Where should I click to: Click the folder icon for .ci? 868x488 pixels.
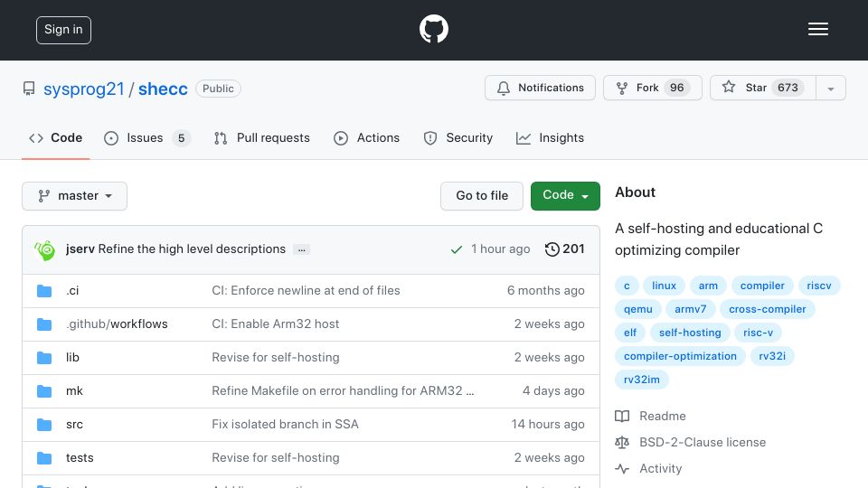44,290
